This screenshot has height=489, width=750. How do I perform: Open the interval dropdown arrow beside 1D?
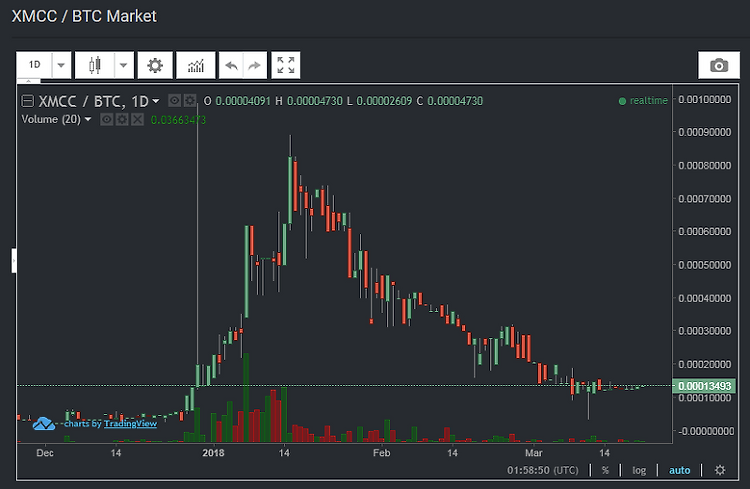coord(61,65)
